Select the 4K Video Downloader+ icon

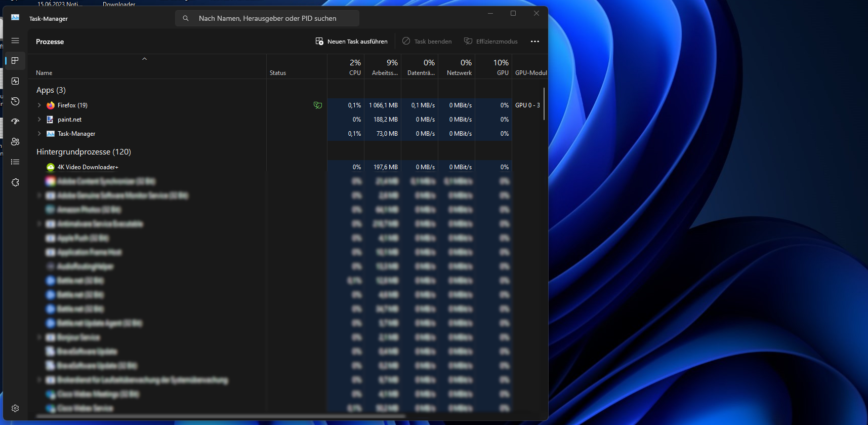[x=51, y=167]
